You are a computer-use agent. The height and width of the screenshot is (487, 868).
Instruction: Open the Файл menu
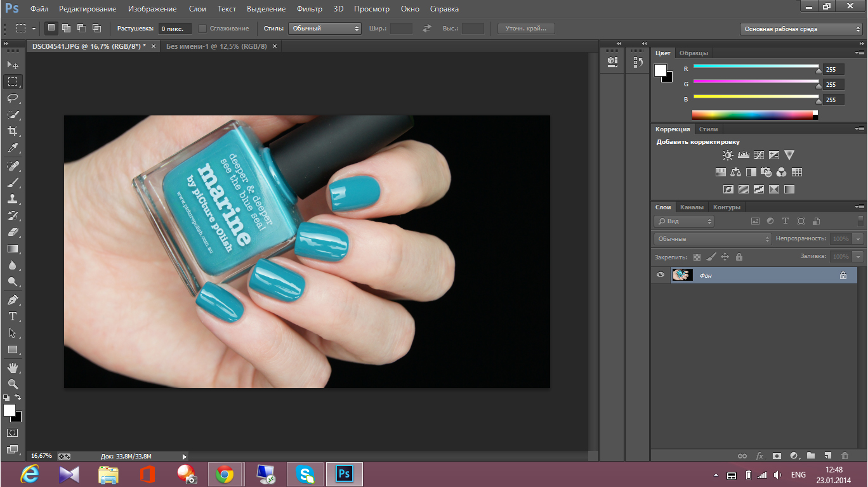point(39,10)
